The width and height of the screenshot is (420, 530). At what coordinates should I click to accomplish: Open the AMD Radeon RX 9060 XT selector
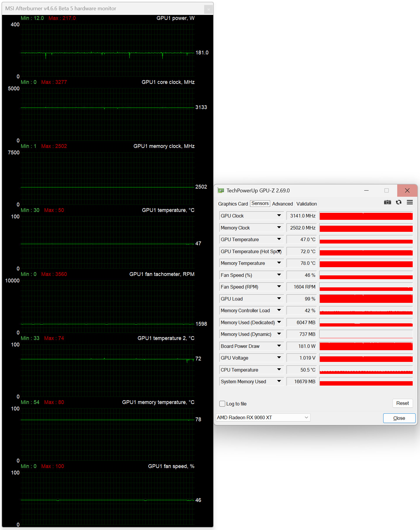coord(263,417)
